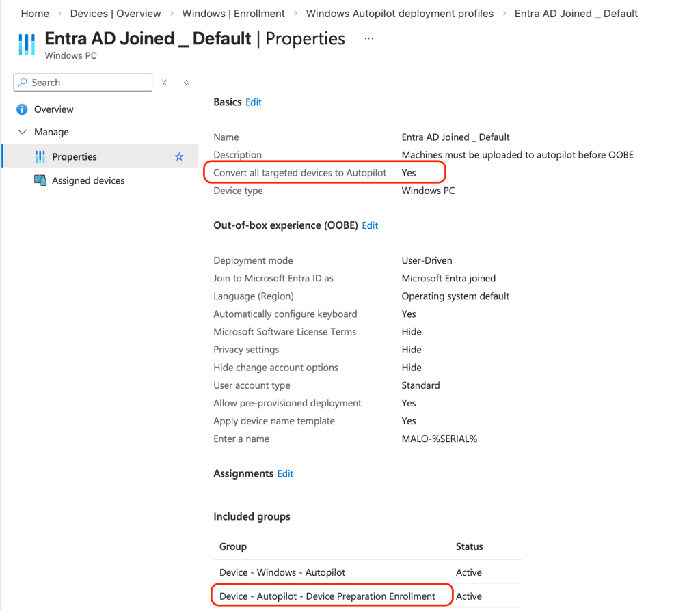Image resolution: width=700 pixels, height=610 pixels.
Task: Click the Assigned devices icon
Action: click(x=40, y=181)
